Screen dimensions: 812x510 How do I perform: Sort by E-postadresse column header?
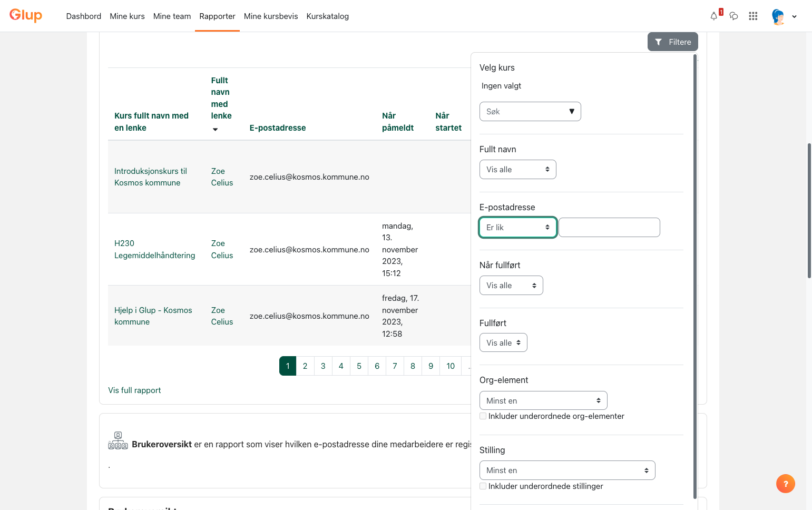tap(278, 128)
